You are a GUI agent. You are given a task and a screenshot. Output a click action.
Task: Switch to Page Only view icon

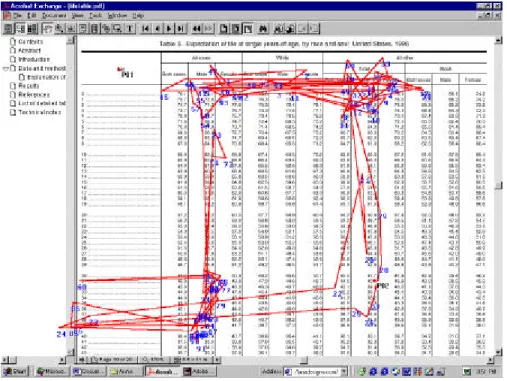click(8, 29)
